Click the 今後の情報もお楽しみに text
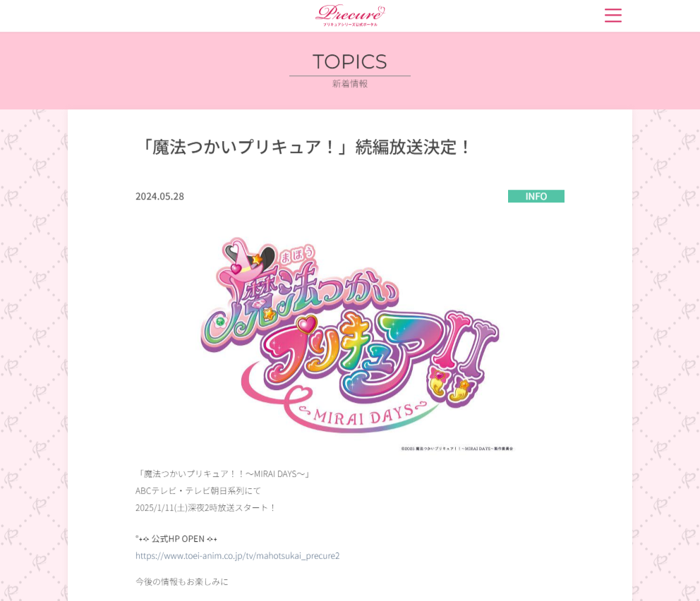 coord(182,581)
